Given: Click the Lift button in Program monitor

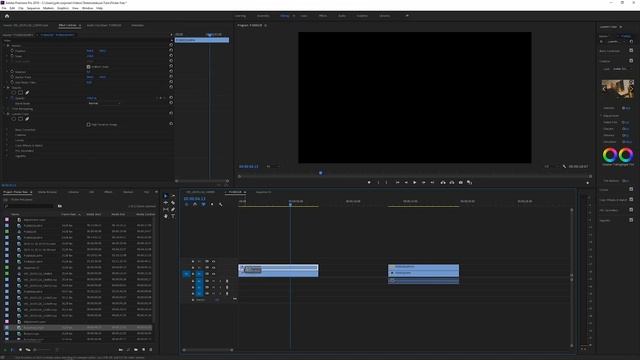Looking at the screenshot, I should coord(443,182).
